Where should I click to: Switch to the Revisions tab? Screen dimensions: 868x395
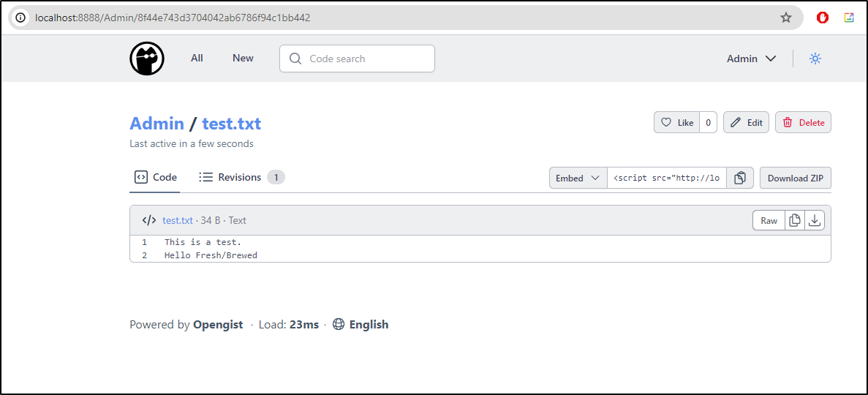click(242, 178)
